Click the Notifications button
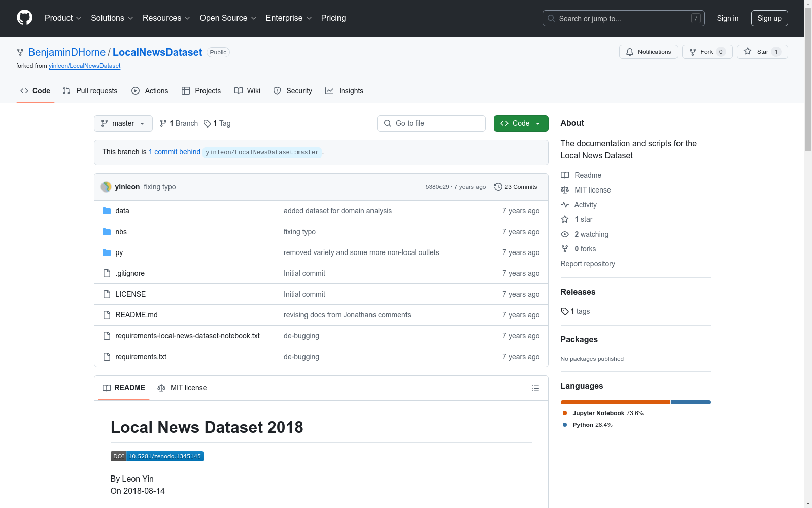The width and height of the screenshot is (812, 508). [649, 52]
